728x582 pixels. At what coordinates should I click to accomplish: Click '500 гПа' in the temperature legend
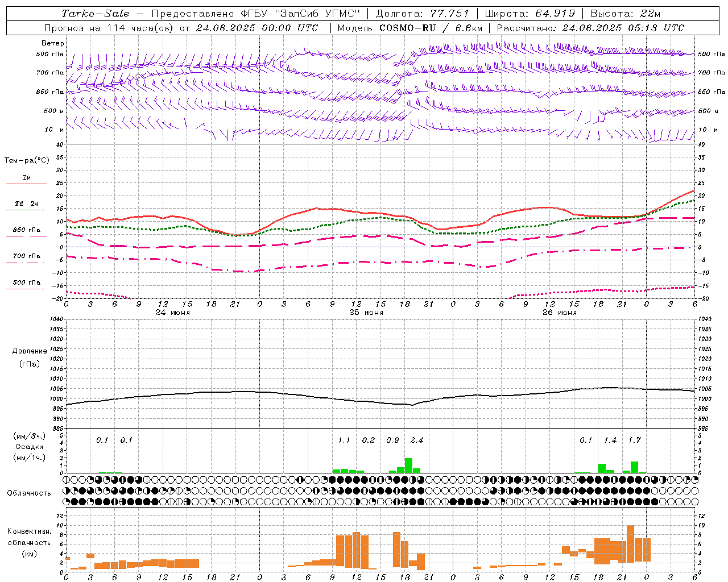point(27,282)
